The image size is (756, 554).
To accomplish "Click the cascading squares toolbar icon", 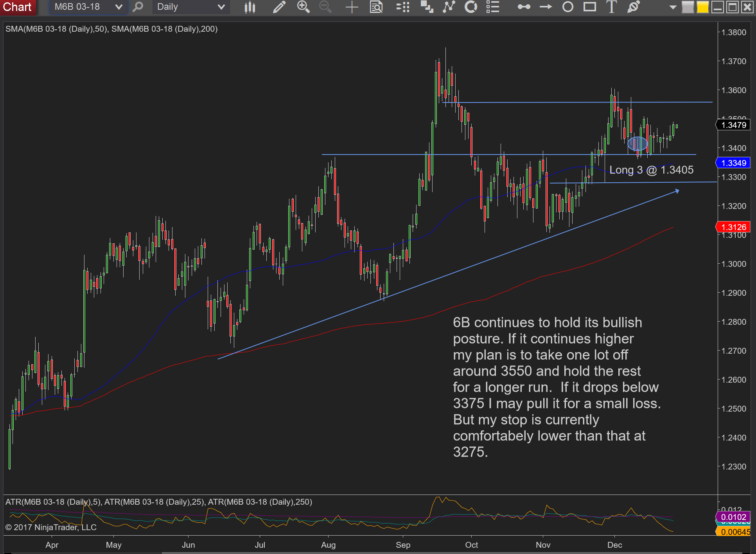I will pyautogui.click(x=427, y=7).
